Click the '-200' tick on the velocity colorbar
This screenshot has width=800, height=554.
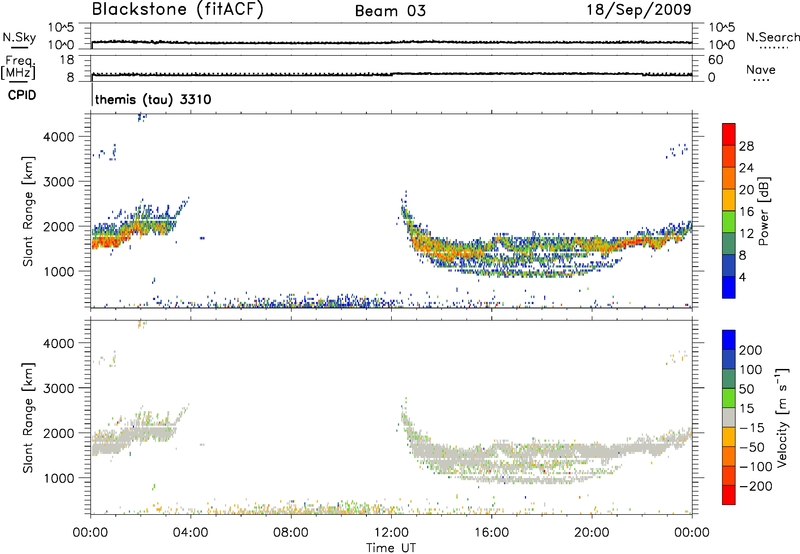[756, 486]
